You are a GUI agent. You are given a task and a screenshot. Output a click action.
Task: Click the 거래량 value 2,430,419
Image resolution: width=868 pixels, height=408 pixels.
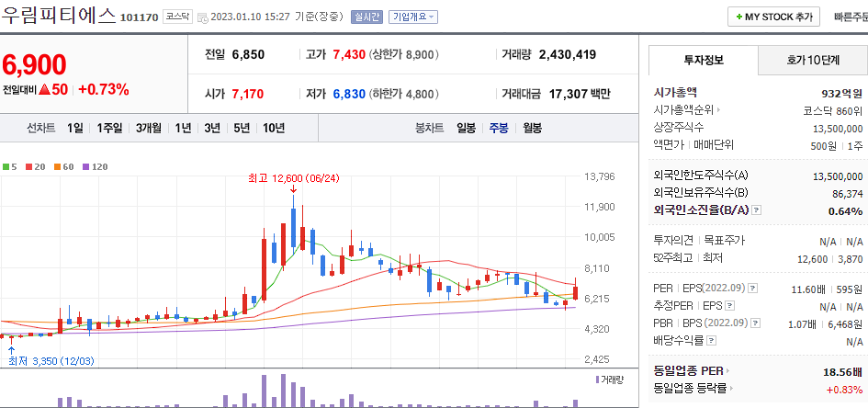tap(568, 55)
